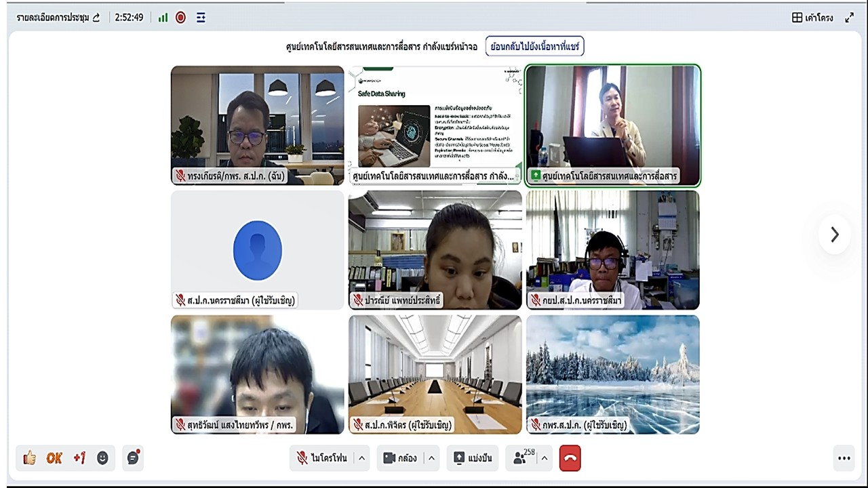The height and width of the screenshot is (488, 868).
Task: Open the chat bubble with notification dot
Action: [x=133, y=458]
